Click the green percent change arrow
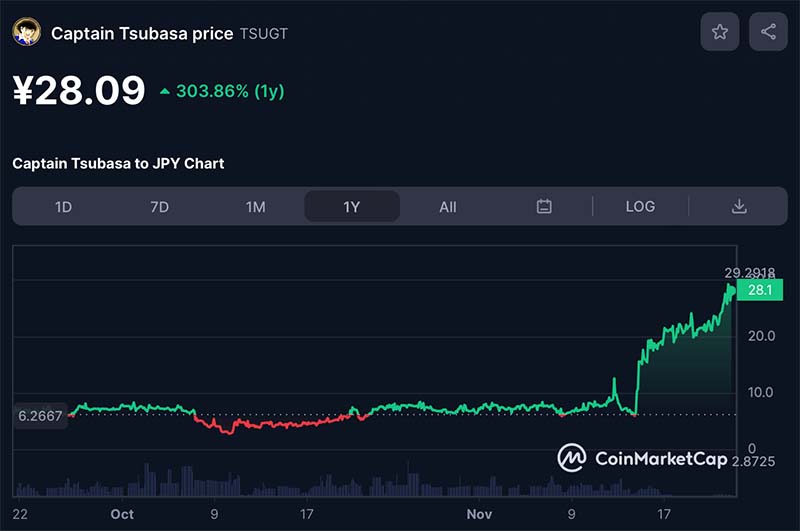 click(x=164, y=92)
